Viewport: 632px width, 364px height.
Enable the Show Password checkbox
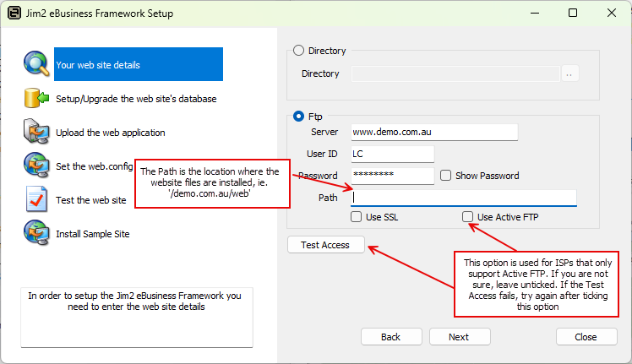(445, 176)
